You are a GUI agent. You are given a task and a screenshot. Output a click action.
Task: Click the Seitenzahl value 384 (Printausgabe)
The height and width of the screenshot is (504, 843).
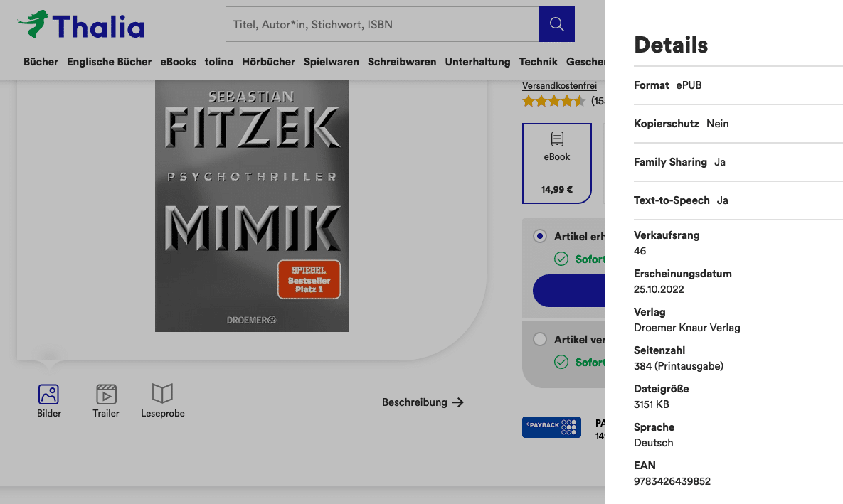point(679,366)
